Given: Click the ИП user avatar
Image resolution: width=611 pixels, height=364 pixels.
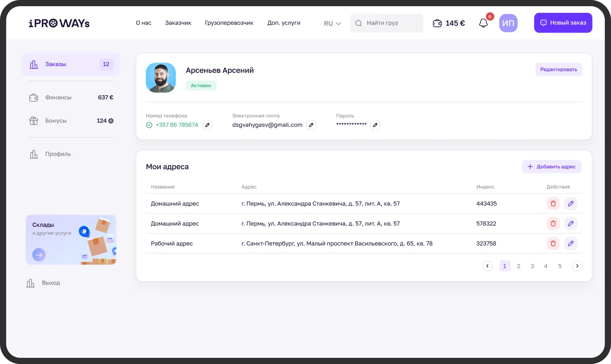Looking at the screenshot, I should click(x=508, y=23).
